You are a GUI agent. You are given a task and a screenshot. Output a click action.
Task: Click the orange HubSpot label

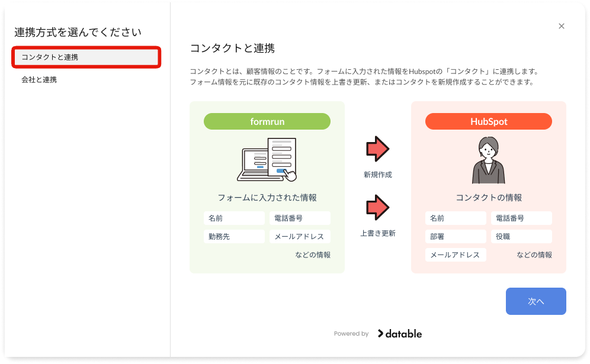coord(489,121)
